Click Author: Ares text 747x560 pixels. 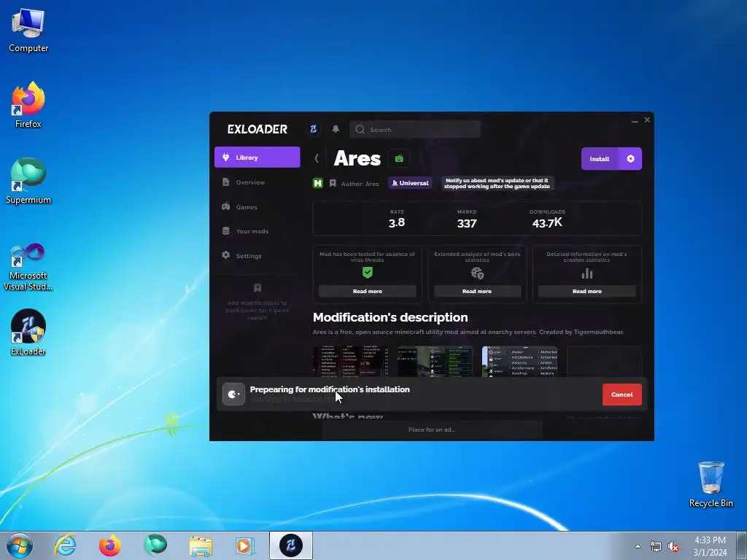(x=360, y=184)
